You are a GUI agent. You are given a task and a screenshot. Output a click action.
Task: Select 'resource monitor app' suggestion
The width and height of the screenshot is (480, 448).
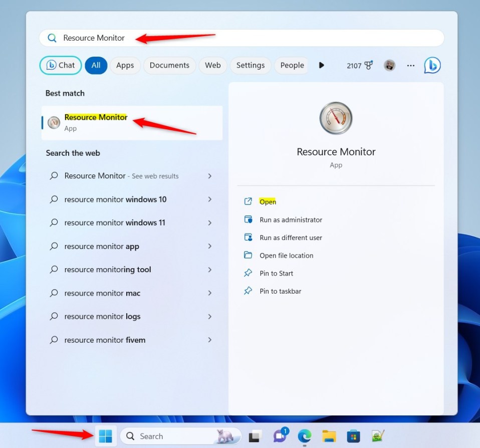[131, 246]
